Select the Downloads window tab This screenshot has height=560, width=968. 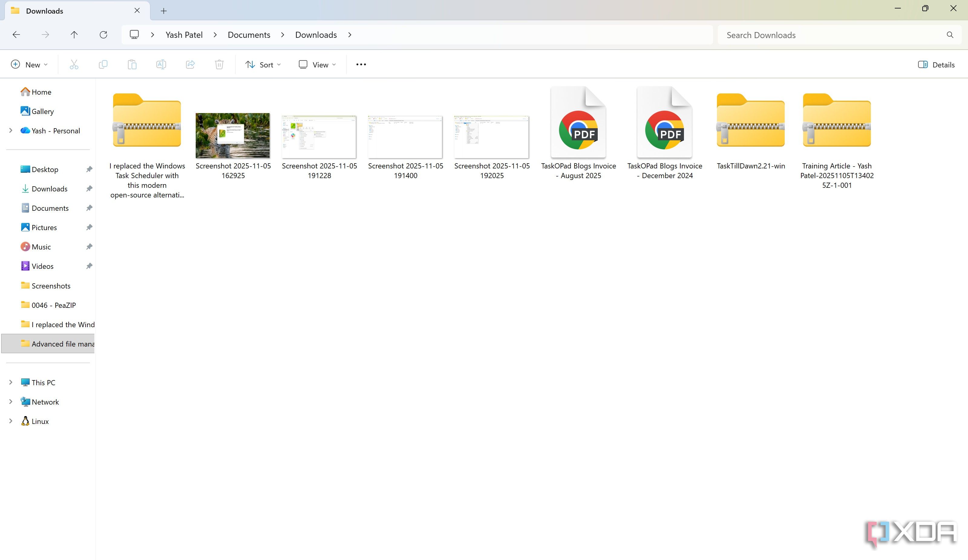(77, 11)
